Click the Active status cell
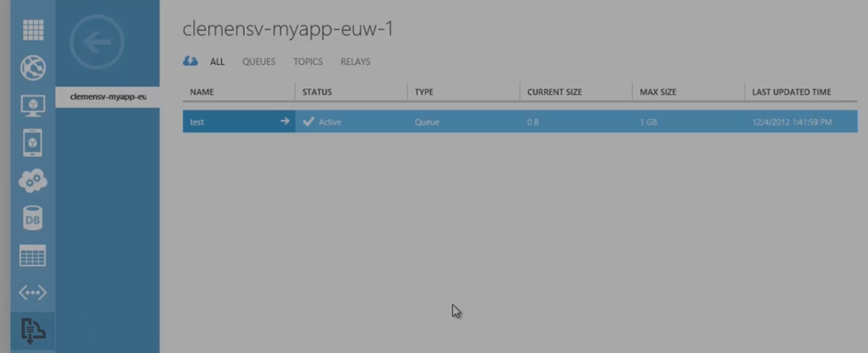The width and height of the screenshot is (868, 353). point(352,121)
